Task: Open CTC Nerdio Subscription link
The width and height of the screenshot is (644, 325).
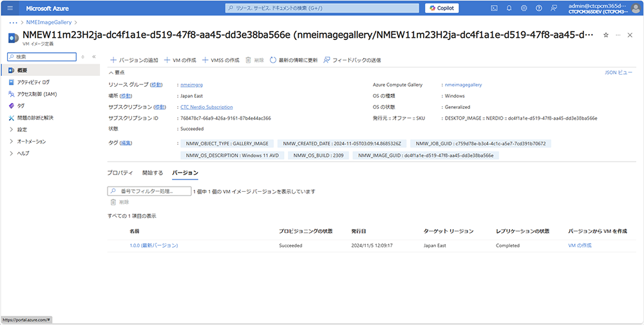Action: click(207, 107)
